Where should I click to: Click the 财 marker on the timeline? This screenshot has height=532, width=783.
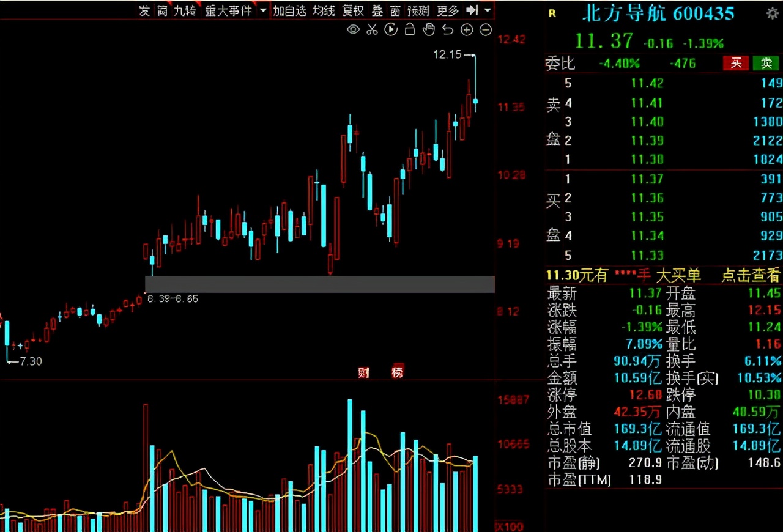[x=364, y=372]
